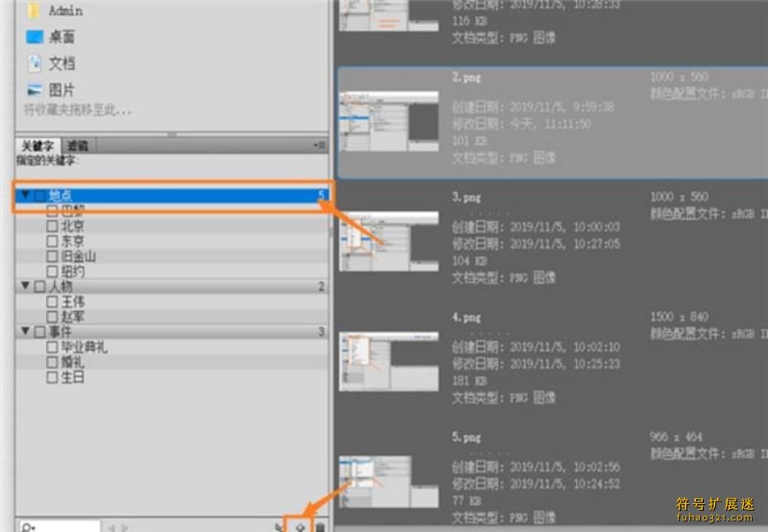Click the 5.png thumbnail
768x532 pixels.
coord(389,481)
